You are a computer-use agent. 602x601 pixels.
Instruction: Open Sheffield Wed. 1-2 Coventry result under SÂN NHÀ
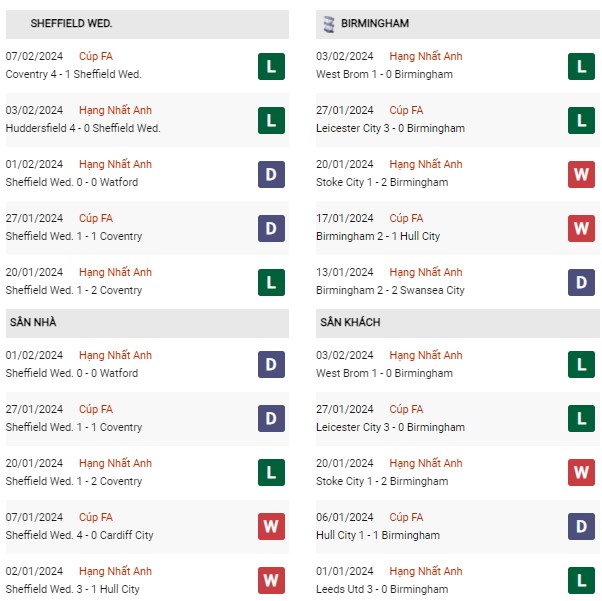click(x=74, y=481)
